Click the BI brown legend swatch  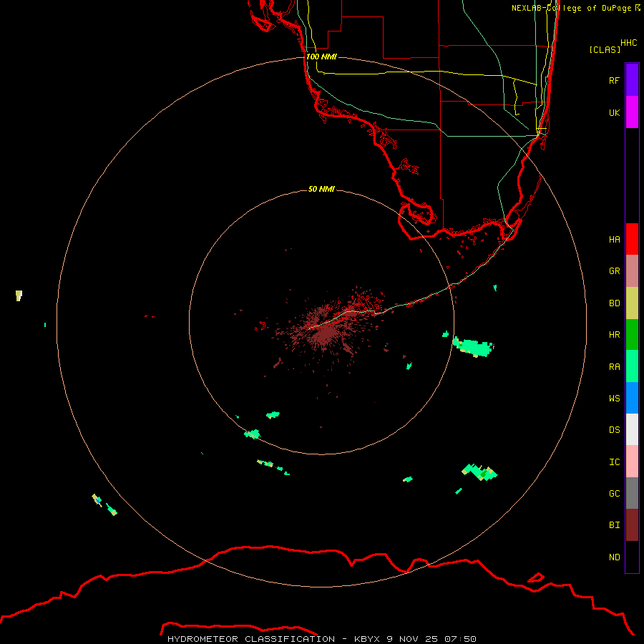[632, 525]
